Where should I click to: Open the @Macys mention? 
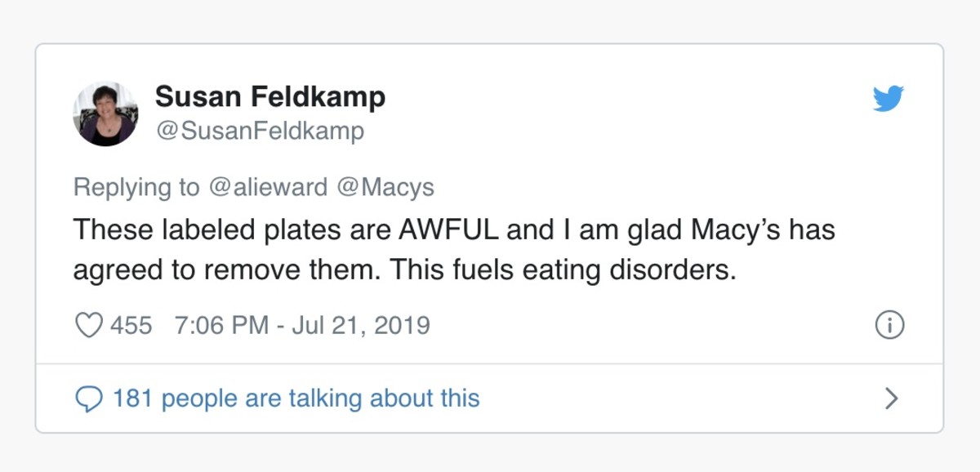(x=388, y=187)
